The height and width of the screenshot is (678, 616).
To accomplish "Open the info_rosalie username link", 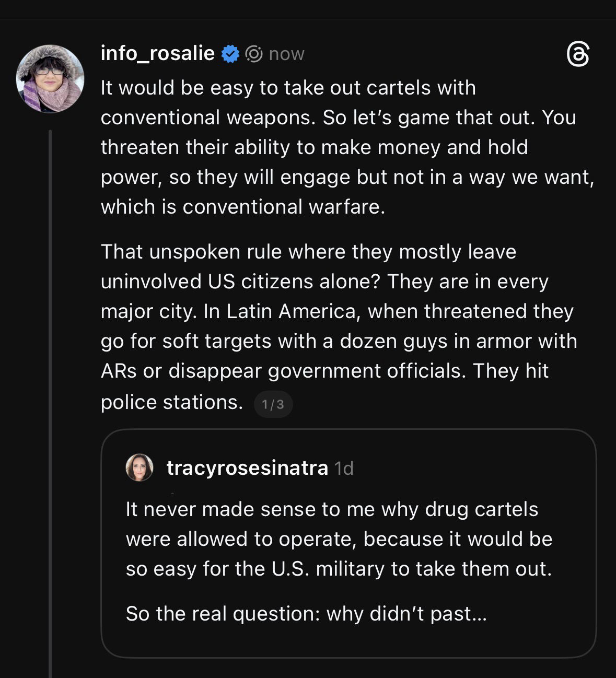I will (157, 53).
